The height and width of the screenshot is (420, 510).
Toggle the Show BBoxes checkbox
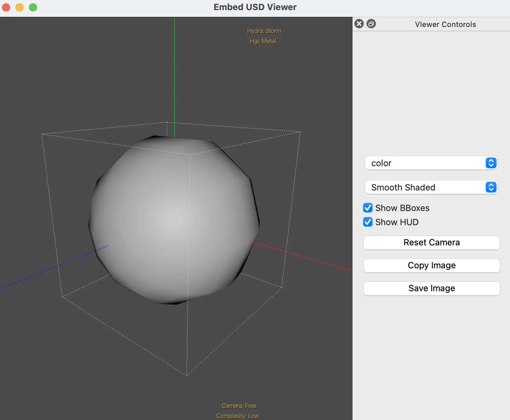tap(368, 208)
